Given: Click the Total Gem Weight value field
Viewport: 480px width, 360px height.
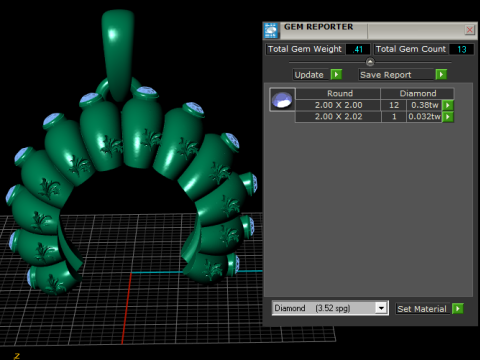Looking at the screenshot, I should (x=358, y=49).
